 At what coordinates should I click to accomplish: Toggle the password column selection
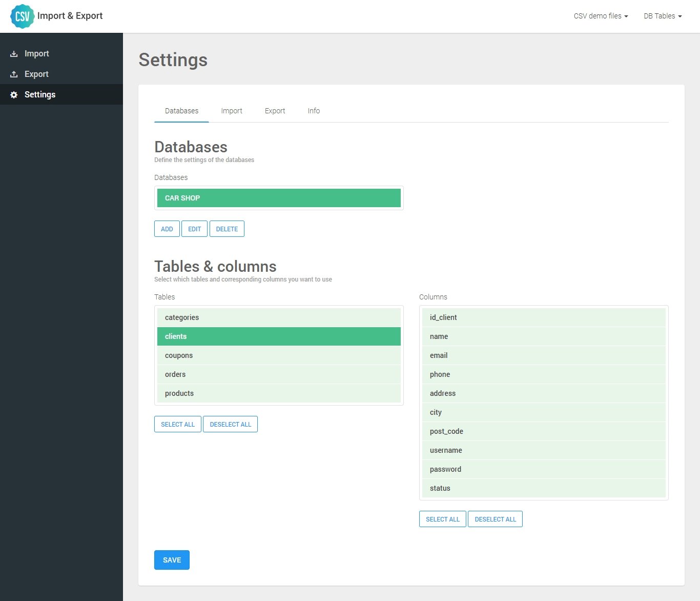pos(544,469)
